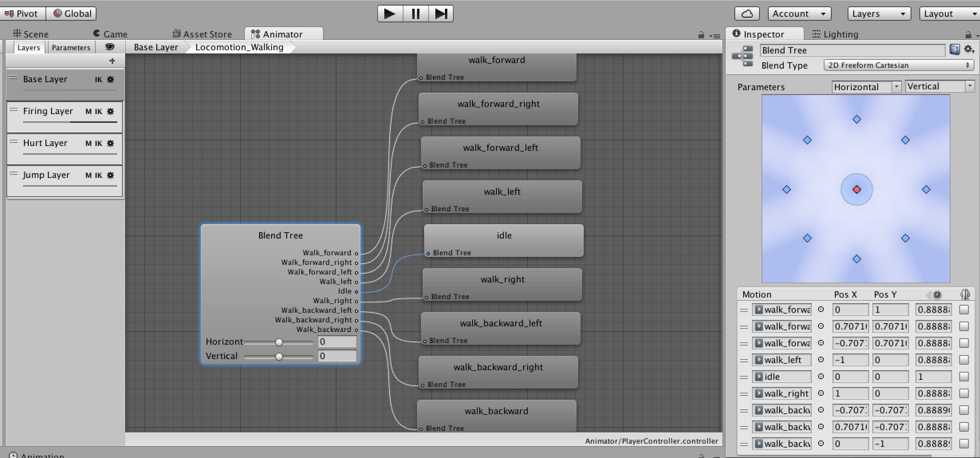Open the cloud services button
The image size is (980, 458).
click(747, 14)
